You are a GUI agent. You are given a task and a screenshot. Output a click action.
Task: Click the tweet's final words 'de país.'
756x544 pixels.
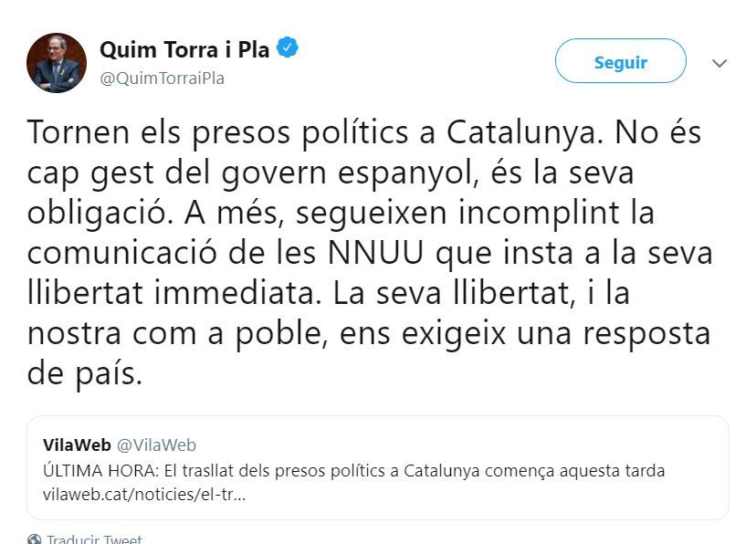[x=85, y=374]
